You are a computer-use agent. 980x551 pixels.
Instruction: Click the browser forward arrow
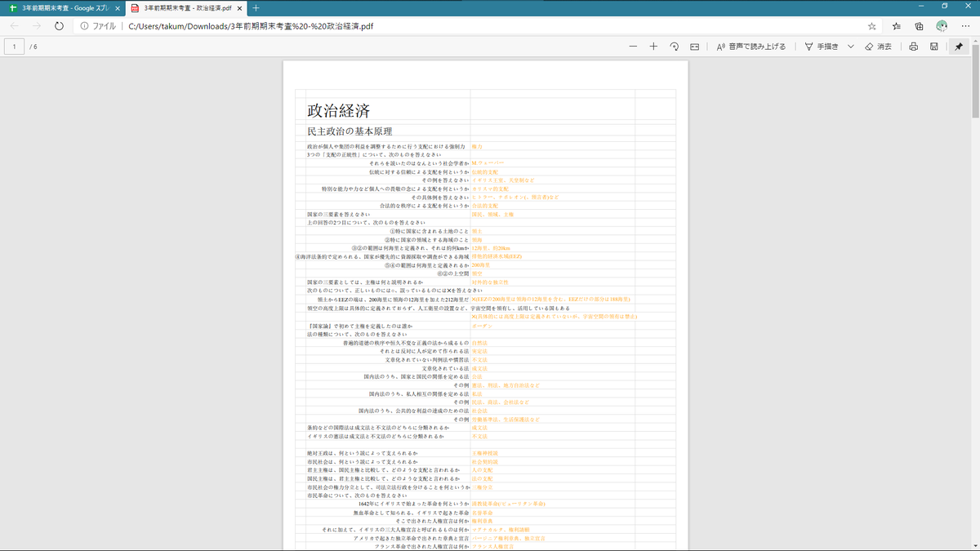click(36, 26)
